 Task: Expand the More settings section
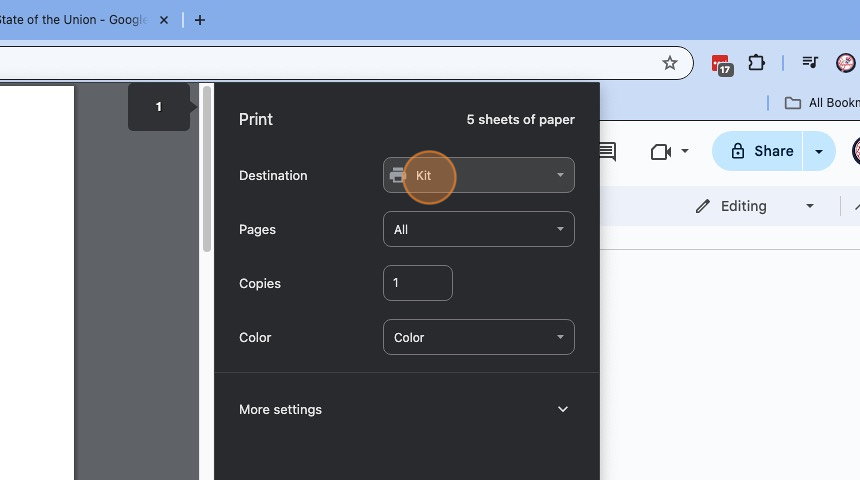click(x=406, y=409)
